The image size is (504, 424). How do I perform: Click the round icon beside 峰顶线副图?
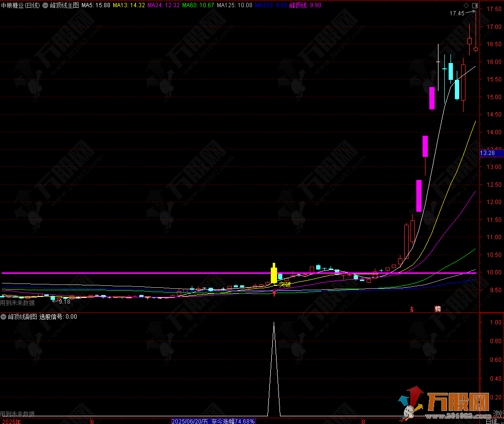pos(3,317)
